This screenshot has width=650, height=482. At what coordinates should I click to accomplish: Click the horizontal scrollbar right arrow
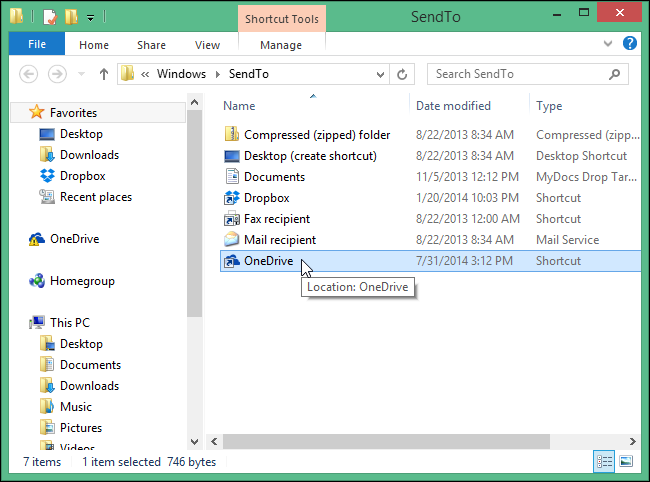[633, 441]
